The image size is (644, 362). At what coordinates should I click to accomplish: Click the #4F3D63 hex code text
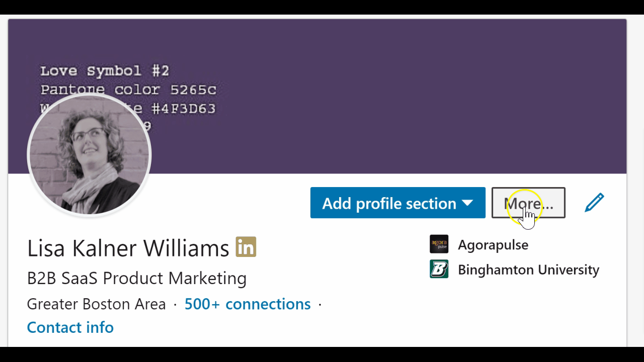(x=183, y=109)
